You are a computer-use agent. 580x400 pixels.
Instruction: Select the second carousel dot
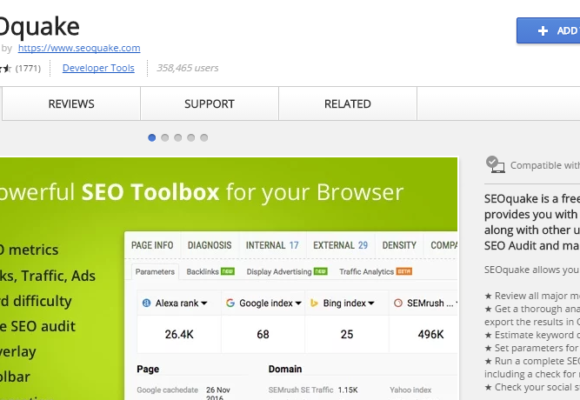165,138
